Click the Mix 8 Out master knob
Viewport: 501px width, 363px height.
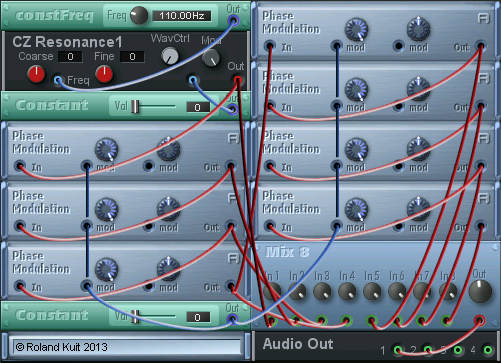(x=480, y=291)
